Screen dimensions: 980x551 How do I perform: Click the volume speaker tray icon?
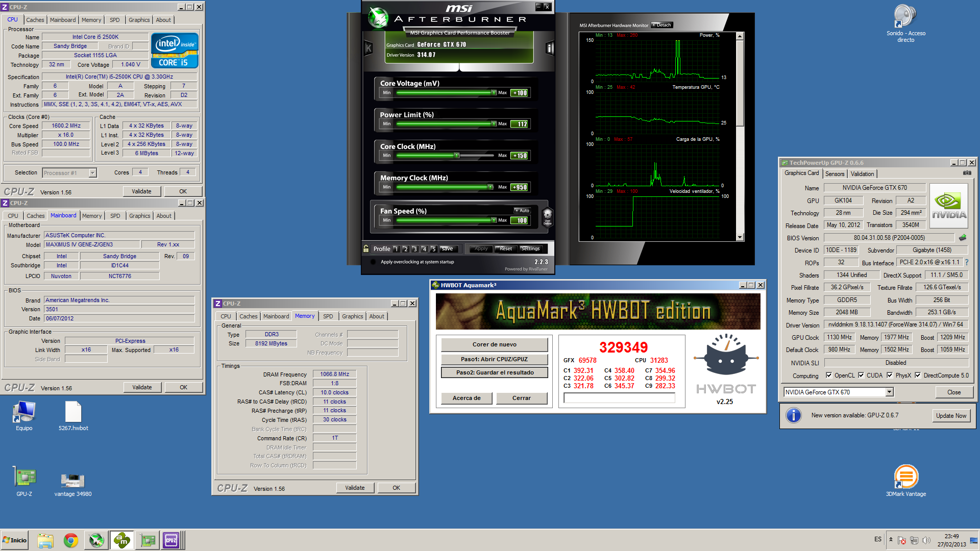tap(926, 540)
